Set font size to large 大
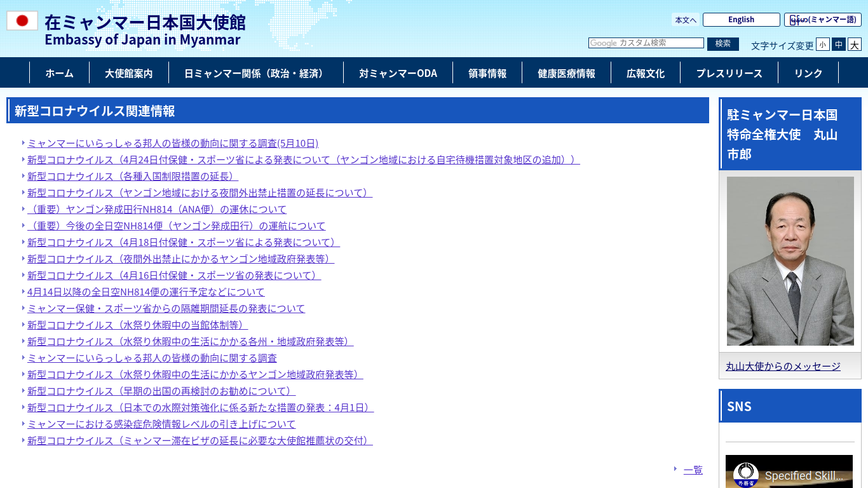The height and width of the screenshot is (488, 868). tap(855, 44)
